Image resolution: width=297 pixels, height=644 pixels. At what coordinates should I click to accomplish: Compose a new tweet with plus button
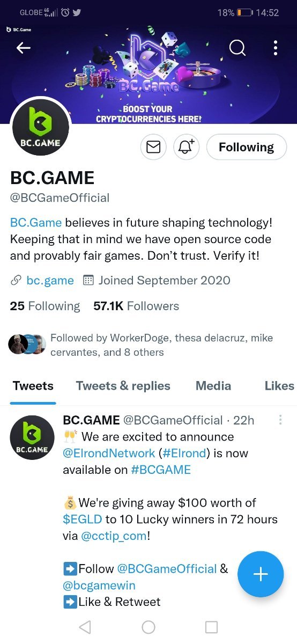click(261, 574)
